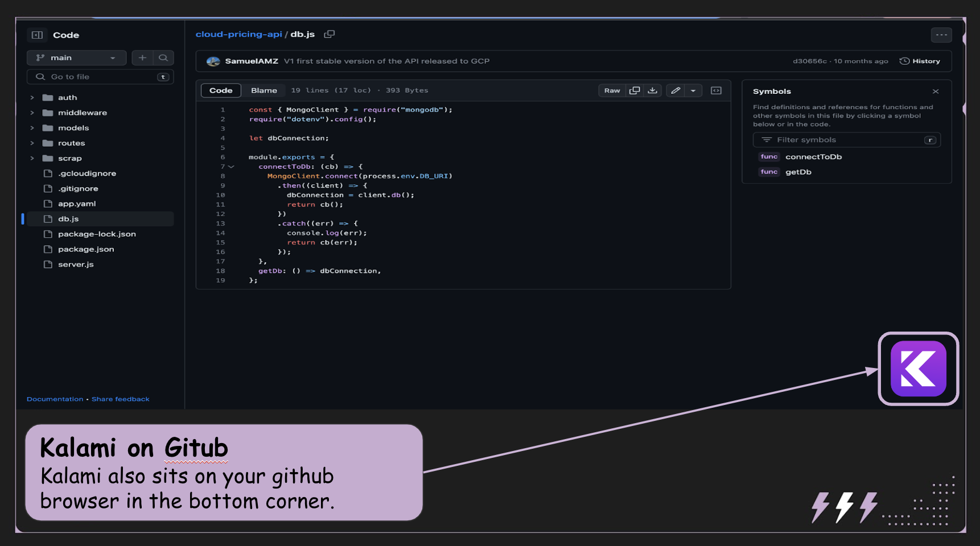Expand the middleware folder
Screen dimensions: 980x546
click(32, 113)
